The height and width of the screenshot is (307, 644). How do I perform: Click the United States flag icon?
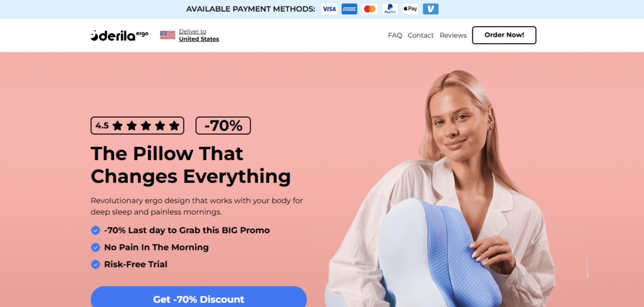168,35
